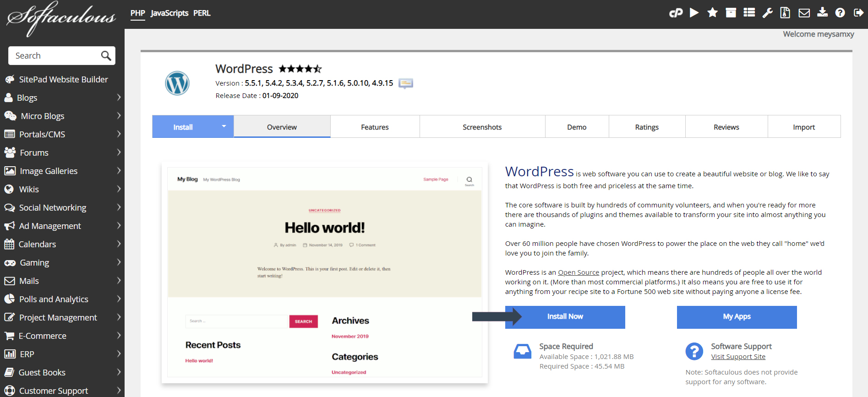Open the task list icon
Screen dimensions: 868x397
tap(749, 13)
